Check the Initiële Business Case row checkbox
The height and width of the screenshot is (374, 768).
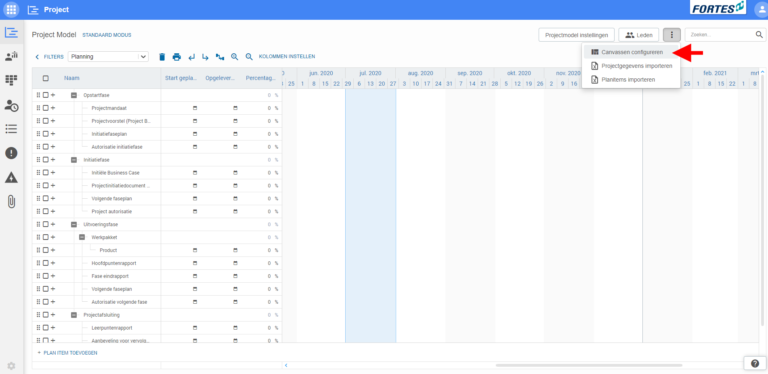[x=46, y=172]
